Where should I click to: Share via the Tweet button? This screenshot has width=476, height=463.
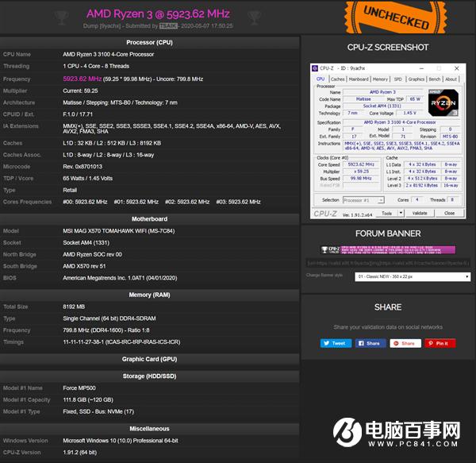336,343
